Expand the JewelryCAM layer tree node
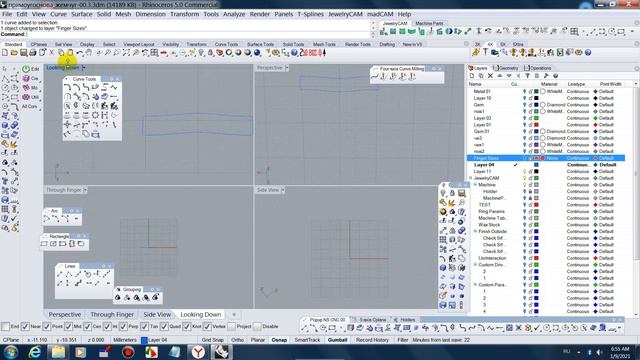This screenshot has height=360, width=640. [471, 178]
